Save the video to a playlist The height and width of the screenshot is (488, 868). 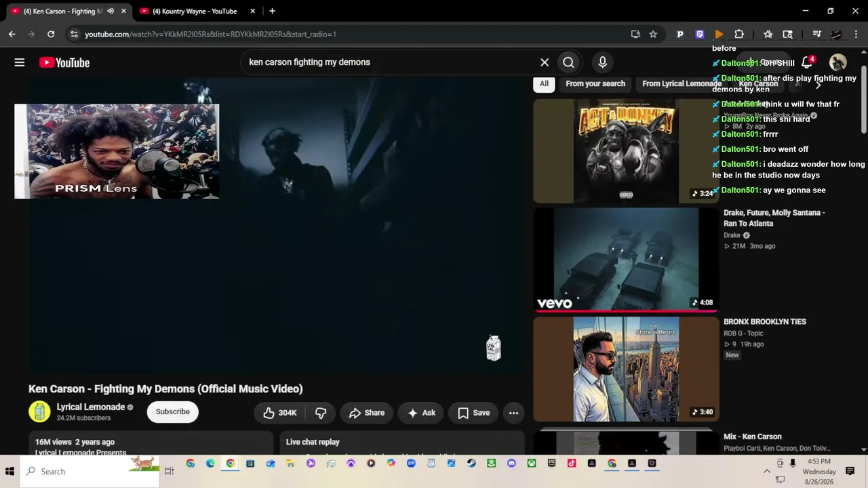click(473, 413)
